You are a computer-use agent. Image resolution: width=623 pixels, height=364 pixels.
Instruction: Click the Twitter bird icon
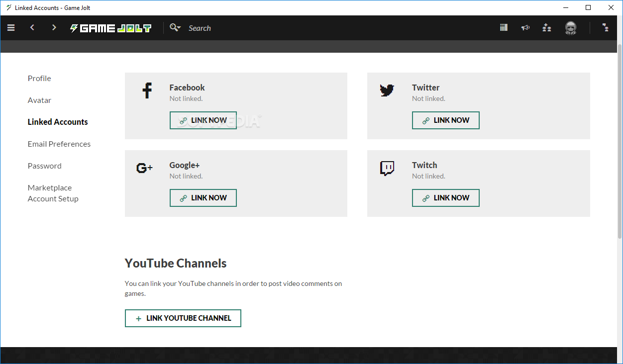pyautogui.click(x=387, y=90)
